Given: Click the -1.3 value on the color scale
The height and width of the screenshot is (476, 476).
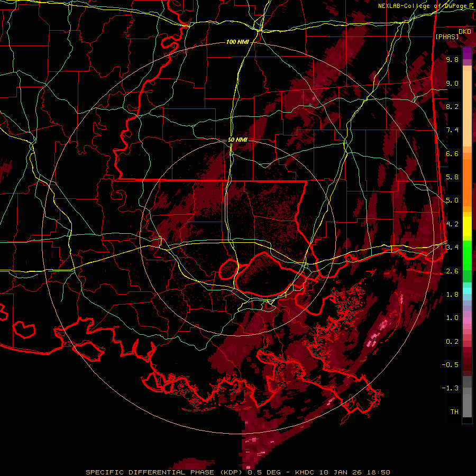Looking at the screenshot, I should tap(450, 388).
